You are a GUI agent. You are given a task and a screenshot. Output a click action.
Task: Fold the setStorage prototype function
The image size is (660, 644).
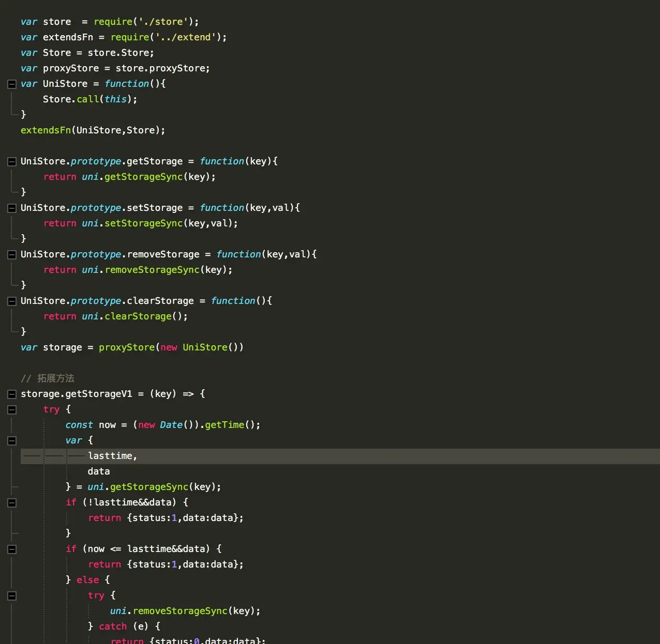pyautogui.click(x=12, y=208)
